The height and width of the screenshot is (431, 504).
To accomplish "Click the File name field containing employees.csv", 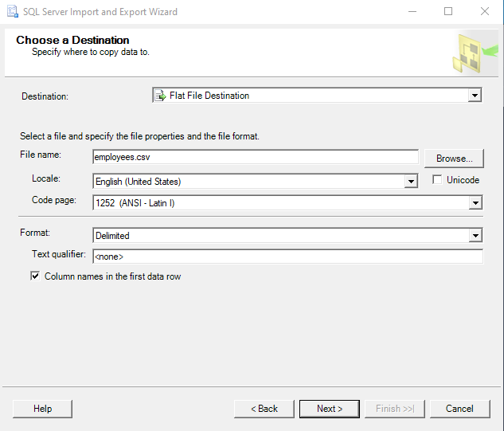I will 256,157.
